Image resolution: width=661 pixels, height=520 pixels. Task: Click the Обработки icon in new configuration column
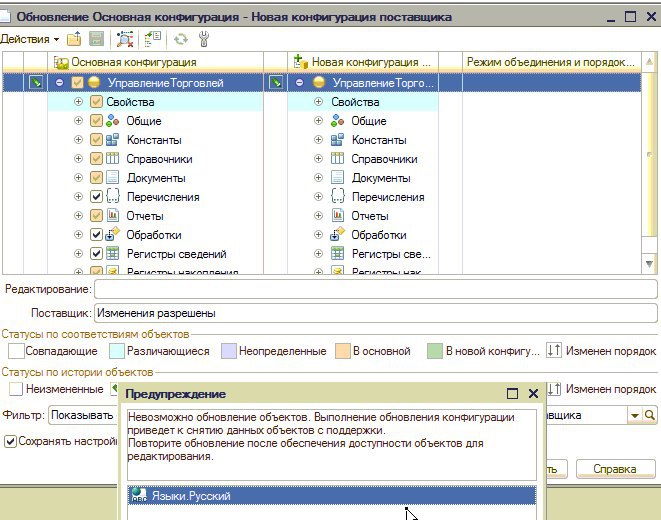pyautogui.click(x=338, y=234)
